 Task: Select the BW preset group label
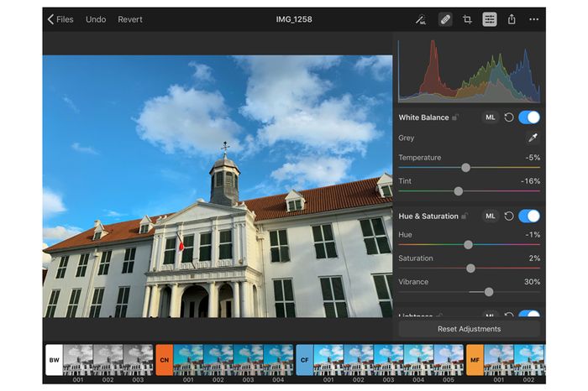pyautogui.click(x=54, y=360)
